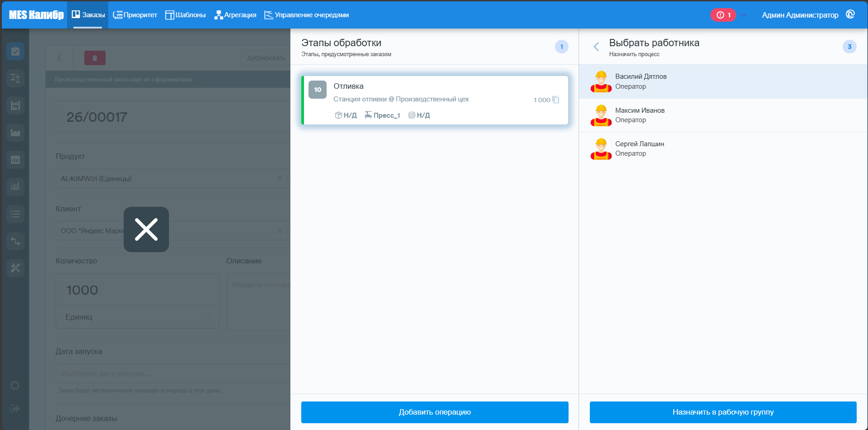This screenshot has width=868, height=430.
Task: Clear the Клиент field selection
Action: [x=279, y=231]
